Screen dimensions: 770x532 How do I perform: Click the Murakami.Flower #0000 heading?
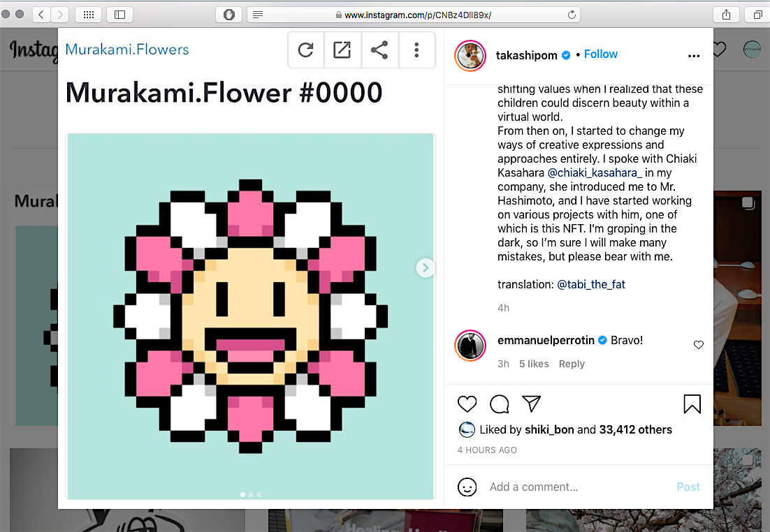(x=224, y=92)
